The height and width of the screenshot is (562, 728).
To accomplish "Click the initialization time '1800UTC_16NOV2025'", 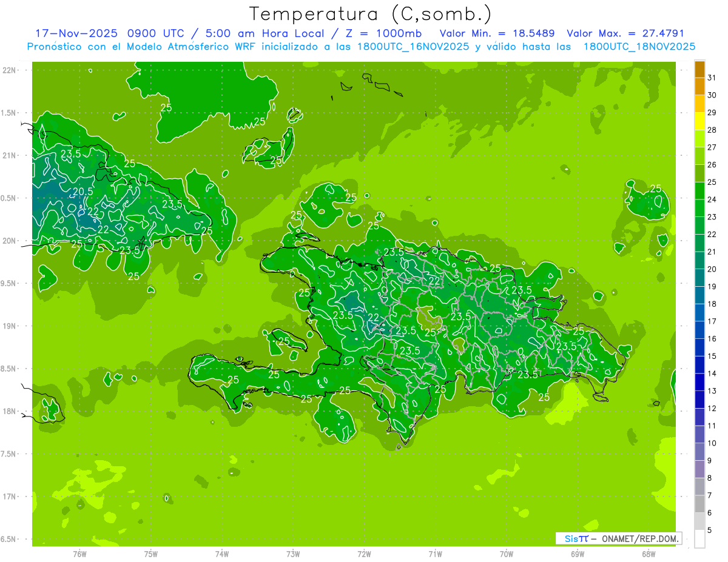I will [x=413, y=47].
